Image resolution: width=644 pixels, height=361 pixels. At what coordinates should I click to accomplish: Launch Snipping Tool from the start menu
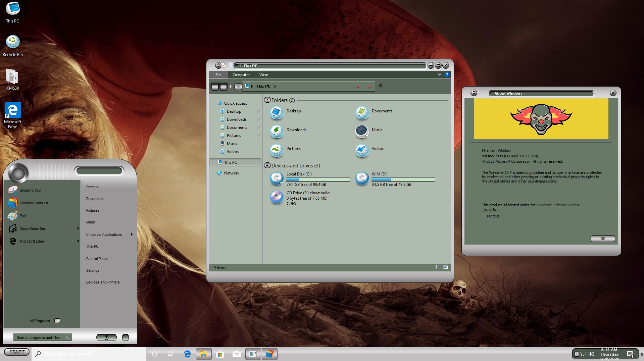[x=24, y=190]
